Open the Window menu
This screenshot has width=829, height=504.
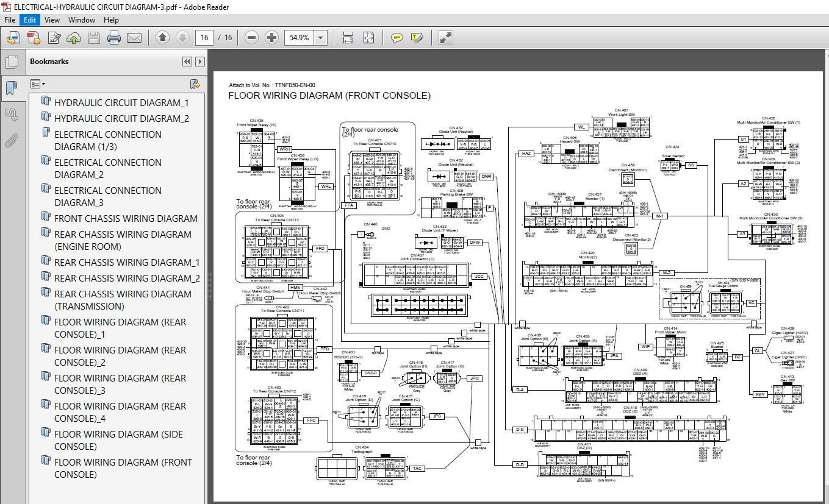[82, 20]
